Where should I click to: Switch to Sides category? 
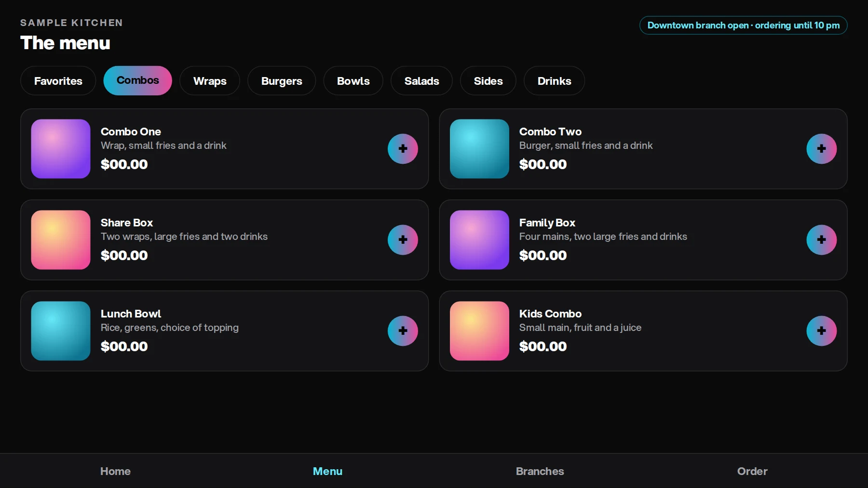(x=488, y=81)
